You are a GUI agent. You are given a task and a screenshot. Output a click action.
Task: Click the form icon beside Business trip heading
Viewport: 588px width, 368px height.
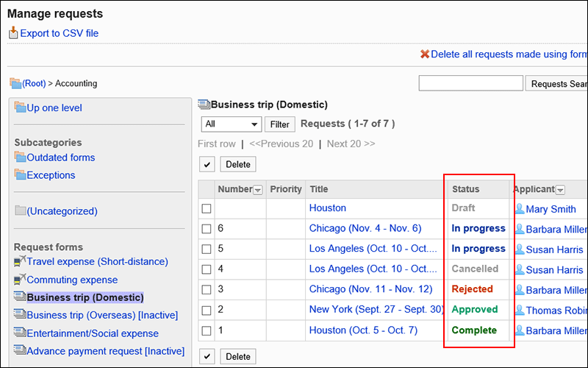coord(204,105)
